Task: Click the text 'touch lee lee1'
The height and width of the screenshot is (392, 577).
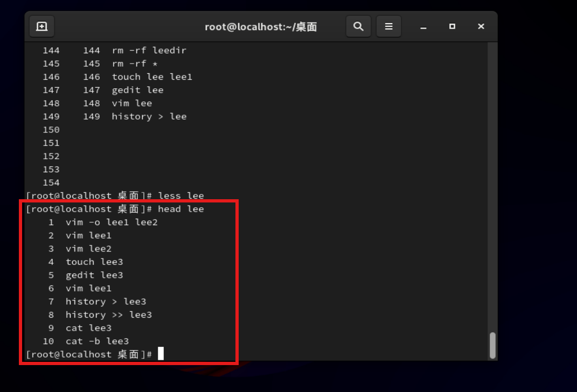Action: tap(152, 77)
